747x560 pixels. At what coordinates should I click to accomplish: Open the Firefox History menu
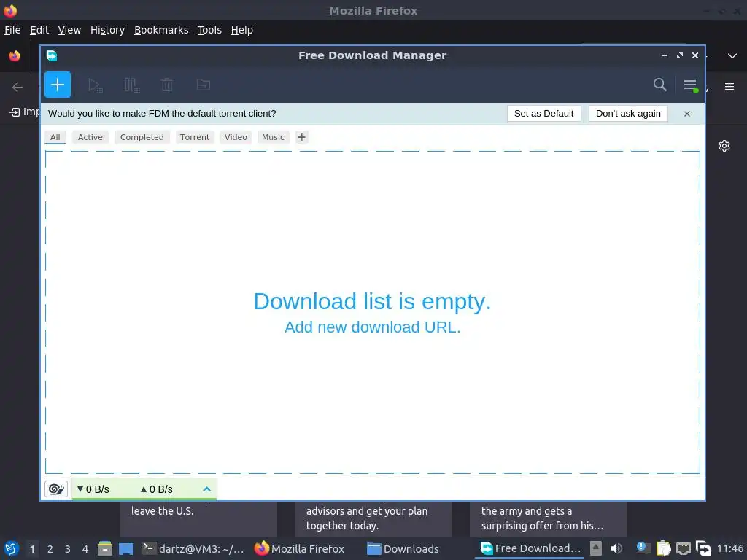108,30
